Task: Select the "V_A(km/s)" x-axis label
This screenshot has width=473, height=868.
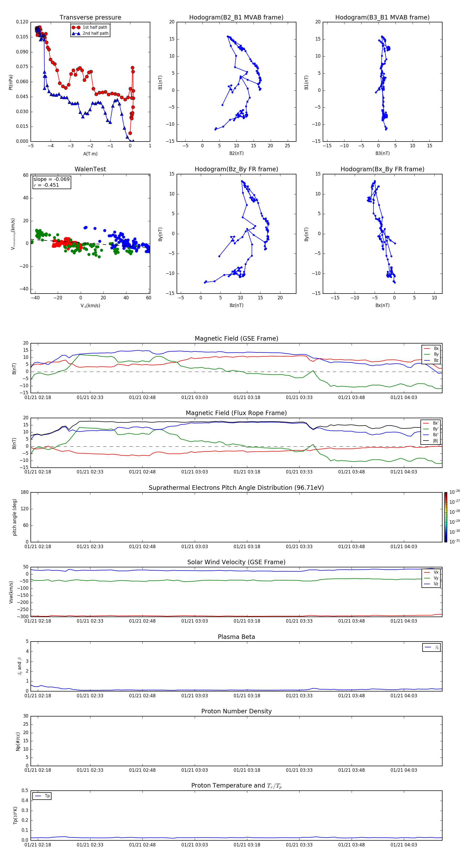Action: pos(90,306)
